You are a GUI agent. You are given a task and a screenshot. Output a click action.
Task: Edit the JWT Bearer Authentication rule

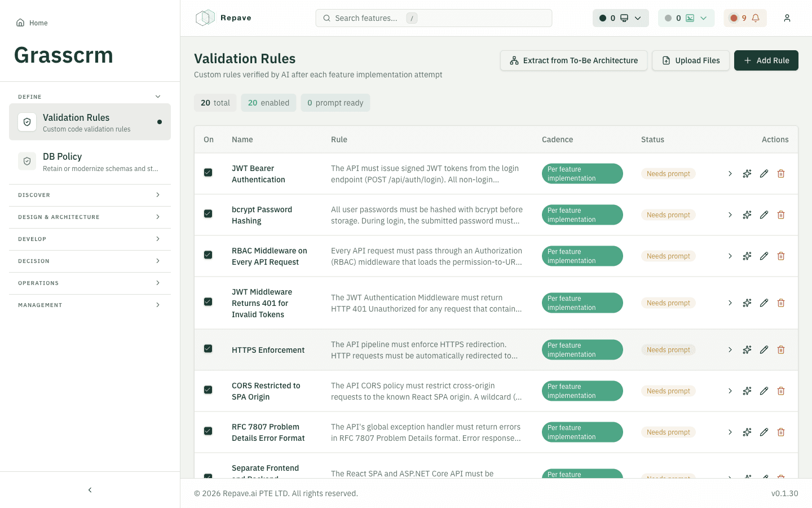pos(764,174)
